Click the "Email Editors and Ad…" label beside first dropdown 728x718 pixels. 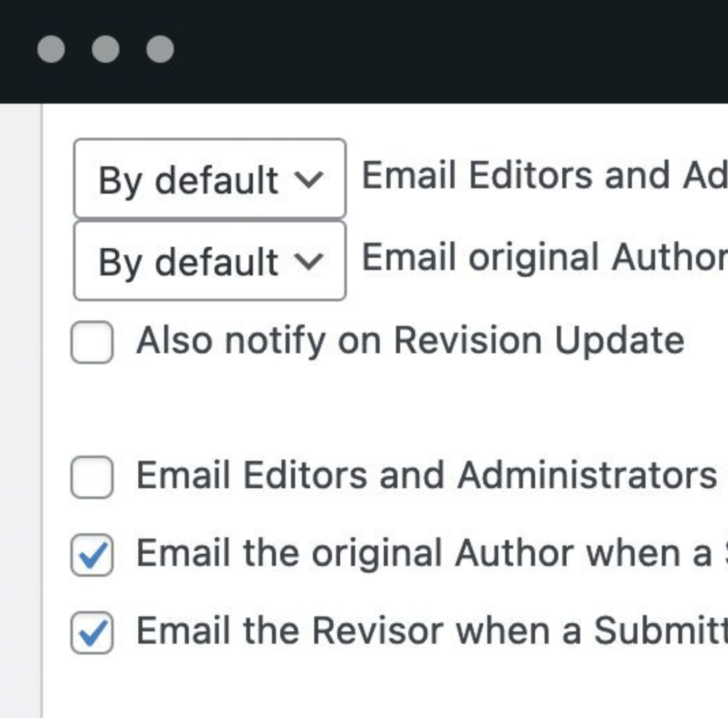(543, 176)
